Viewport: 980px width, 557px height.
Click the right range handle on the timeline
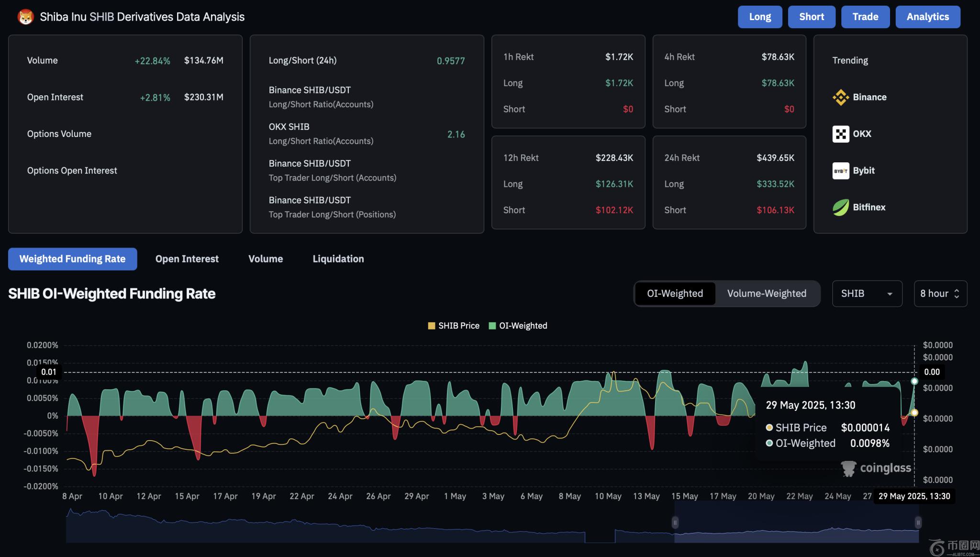coord(918,522)
